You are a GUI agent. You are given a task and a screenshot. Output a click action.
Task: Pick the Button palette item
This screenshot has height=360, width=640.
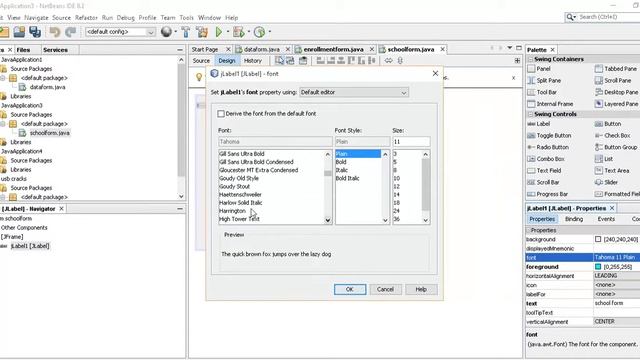[608, 124]
